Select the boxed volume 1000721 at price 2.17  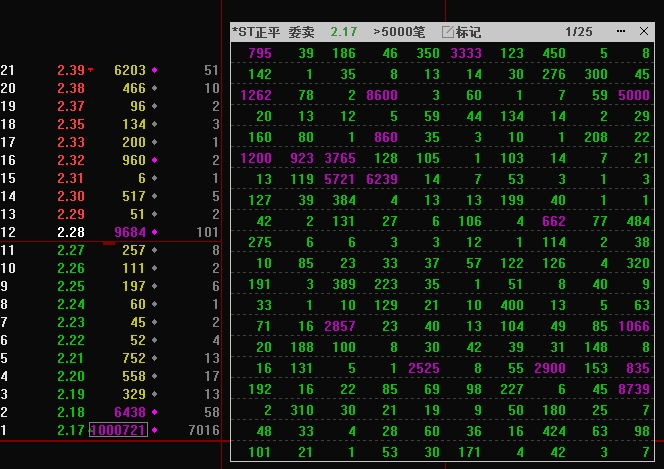tap(119, 430)
